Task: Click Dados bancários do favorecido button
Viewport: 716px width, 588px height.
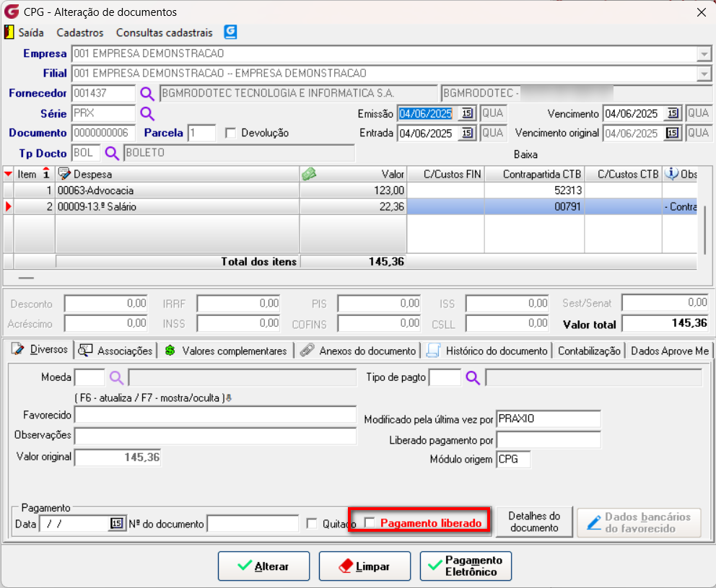Action: 639,523
